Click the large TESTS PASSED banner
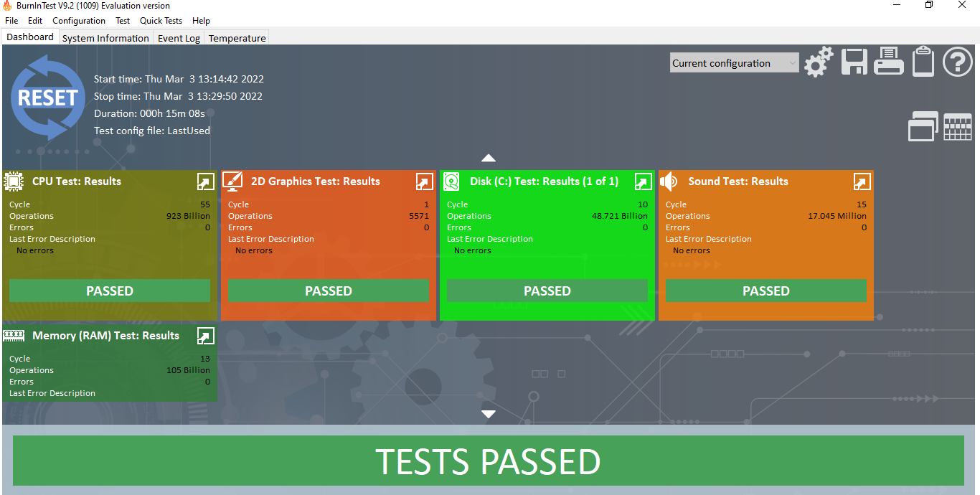Screen dimensions: 980x495 point(489,461)
